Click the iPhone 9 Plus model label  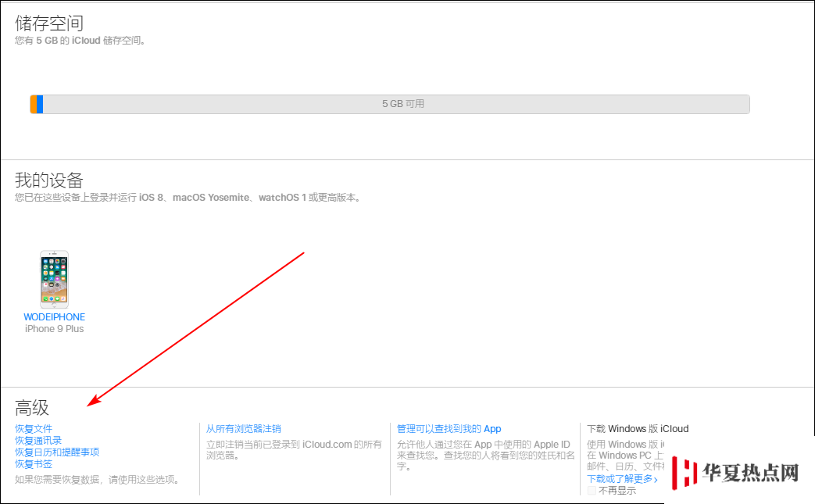coord(54,329)
